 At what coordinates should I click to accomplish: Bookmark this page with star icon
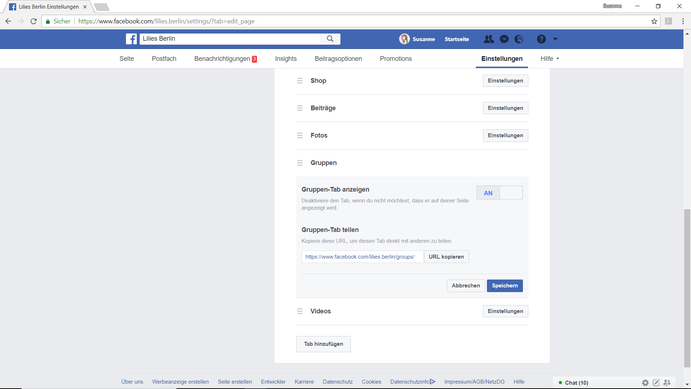pyautogui.click(x=654, y=21)
